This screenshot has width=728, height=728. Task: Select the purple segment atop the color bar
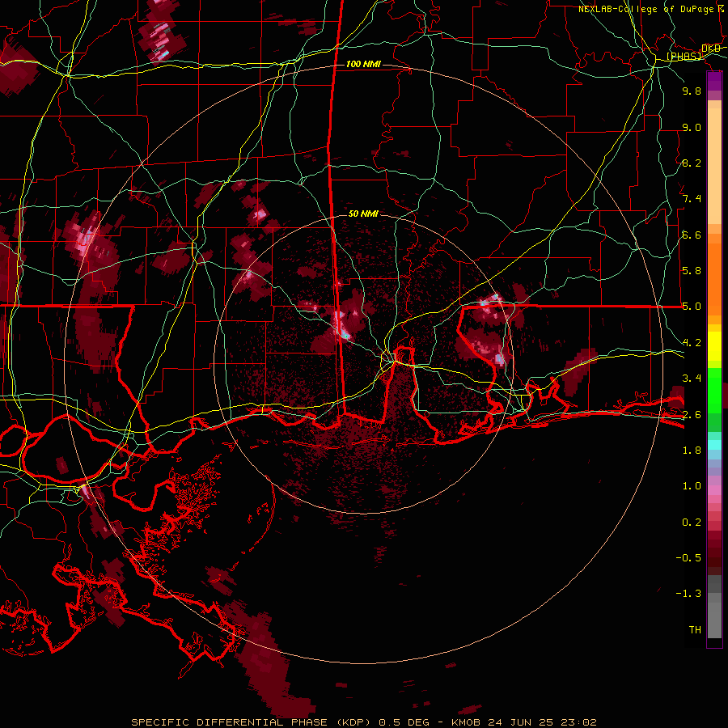coord(714,81)
